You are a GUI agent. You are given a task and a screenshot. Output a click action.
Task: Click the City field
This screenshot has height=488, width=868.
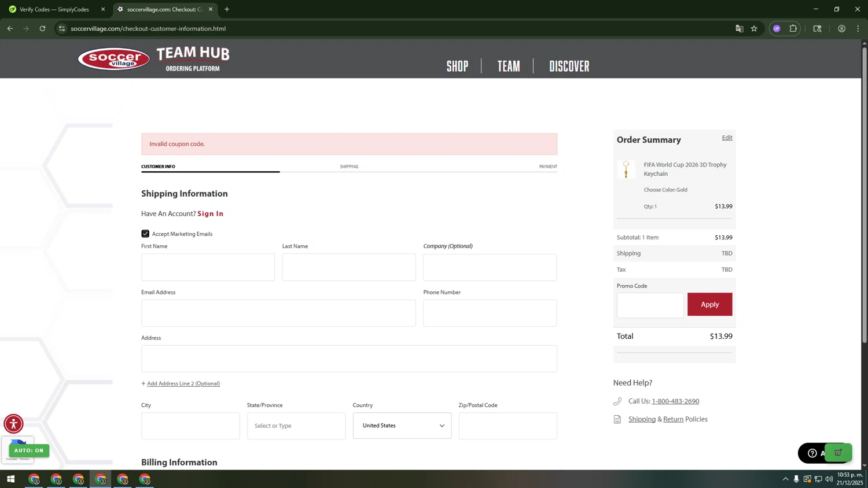click(x=190, y=426)
